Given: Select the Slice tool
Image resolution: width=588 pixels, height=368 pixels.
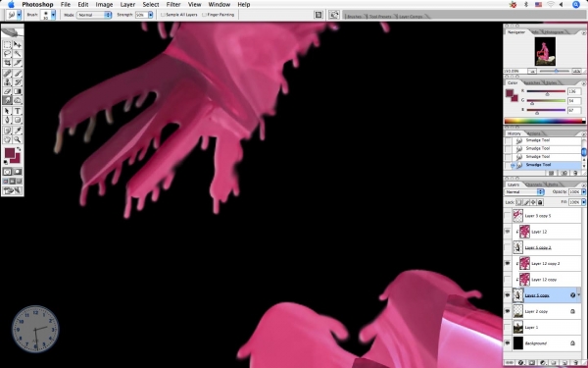Looking at the screenshot, I should pyautogui.click(x=18, y=63).
